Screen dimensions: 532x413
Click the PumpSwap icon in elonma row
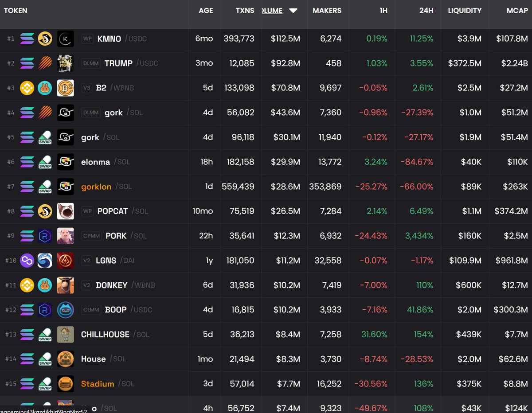(x=45, y=162)
